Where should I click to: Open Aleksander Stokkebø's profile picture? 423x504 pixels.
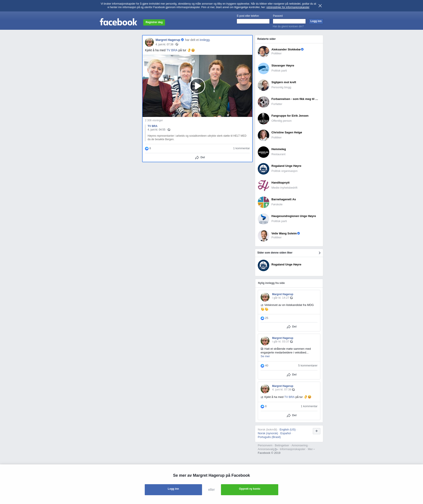coord(263,52)
